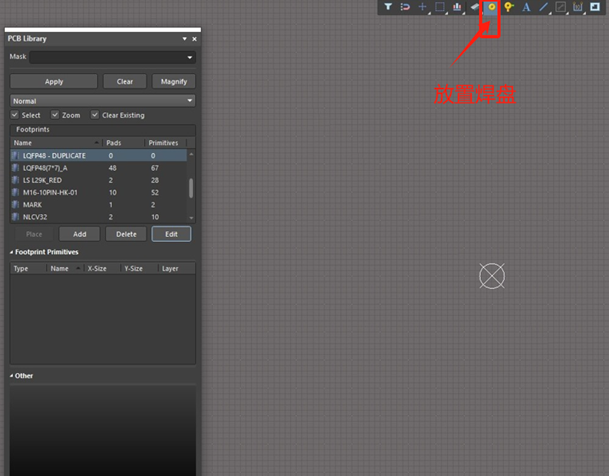
Task: Click the move objects crosshair icon
Action: (x=422, y=7)
